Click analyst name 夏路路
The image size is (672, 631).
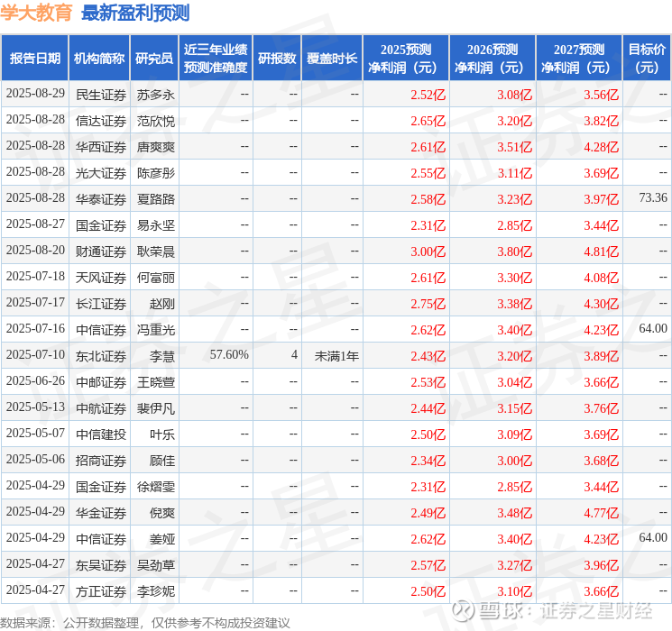click(x=155, y=199)
